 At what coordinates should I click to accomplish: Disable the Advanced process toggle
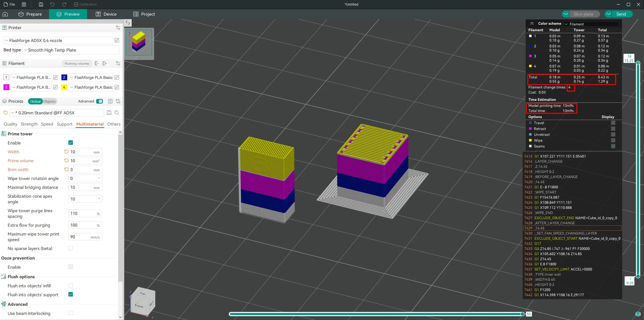(99, 101)
